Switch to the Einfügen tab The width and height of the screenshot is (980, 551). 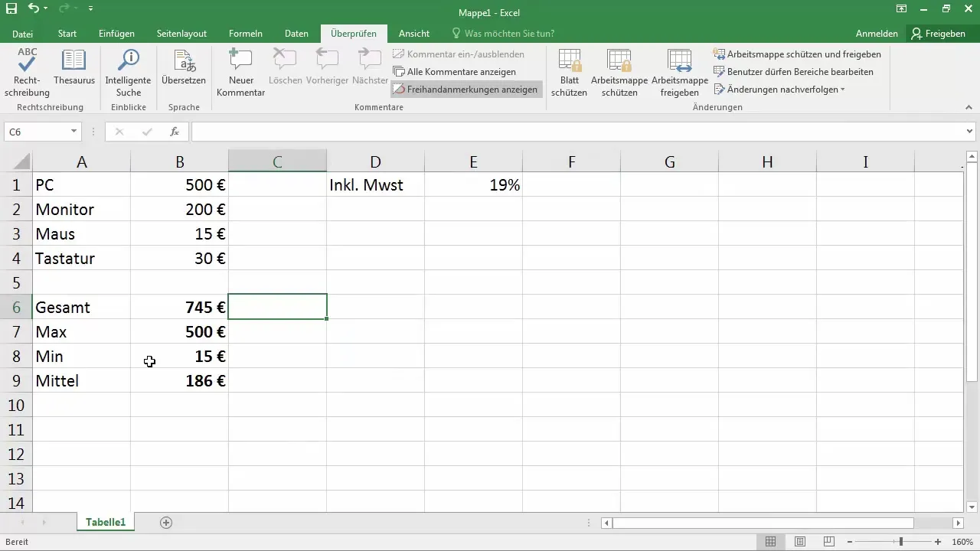pos(116,34)
